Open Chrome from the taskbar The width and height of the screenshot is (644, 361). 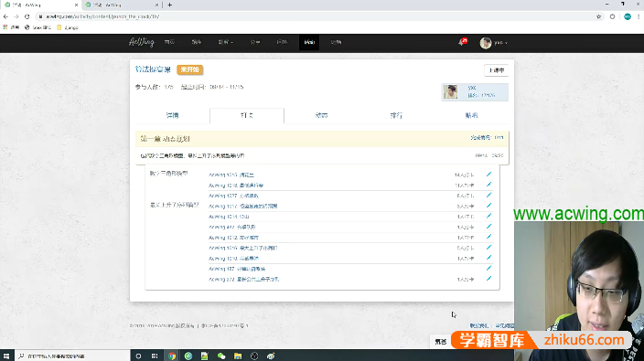pyautogui.click(x=172, y=356)
